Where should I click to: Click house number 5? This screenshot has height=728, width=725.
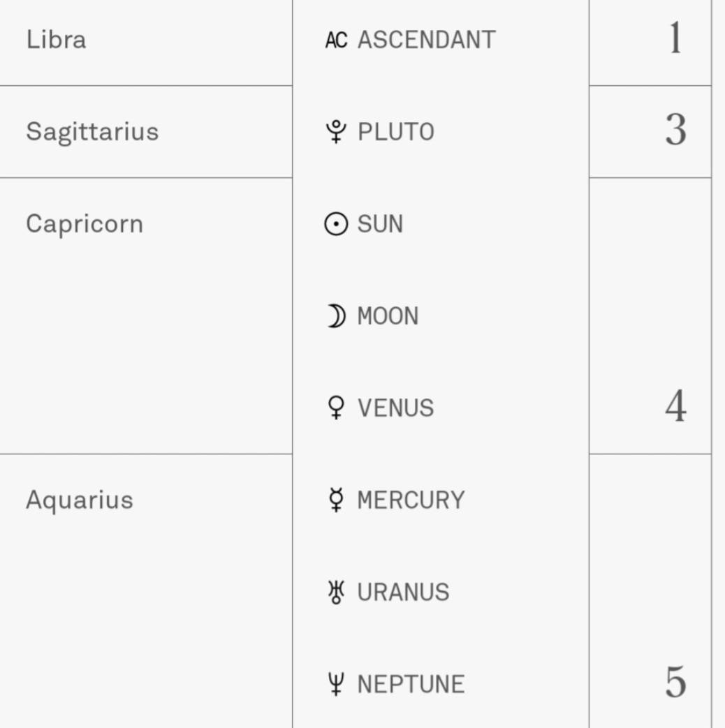(675, 683)
